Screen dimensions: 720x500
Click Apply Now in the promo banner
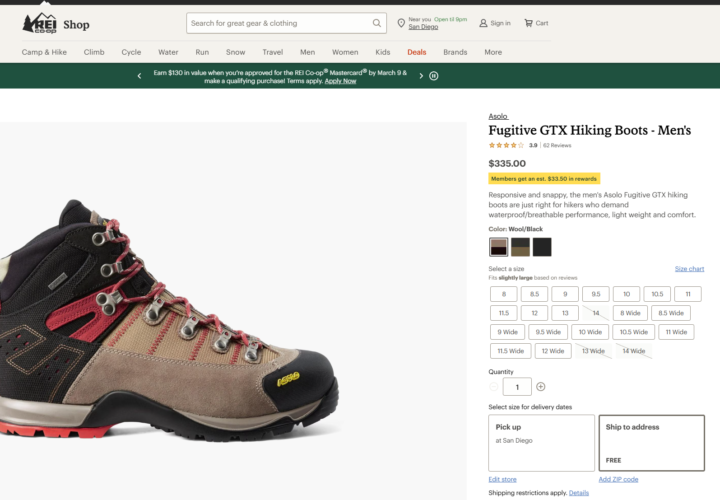[x=340, y=81]
